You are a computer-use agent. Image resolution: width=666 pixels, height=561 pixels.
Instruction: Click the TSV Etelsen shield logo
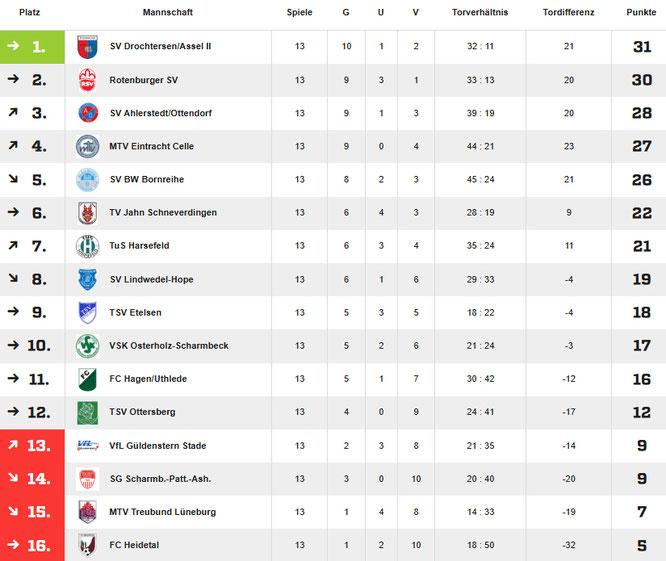[87, 313]
